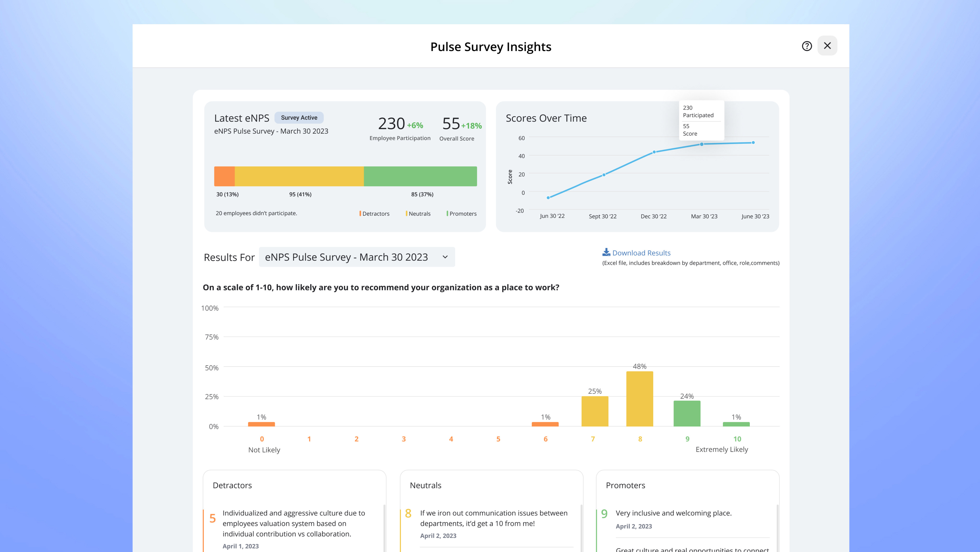Open the help question mark icon
This screenshot has width=980, height=552.
[x=807, y=46]
